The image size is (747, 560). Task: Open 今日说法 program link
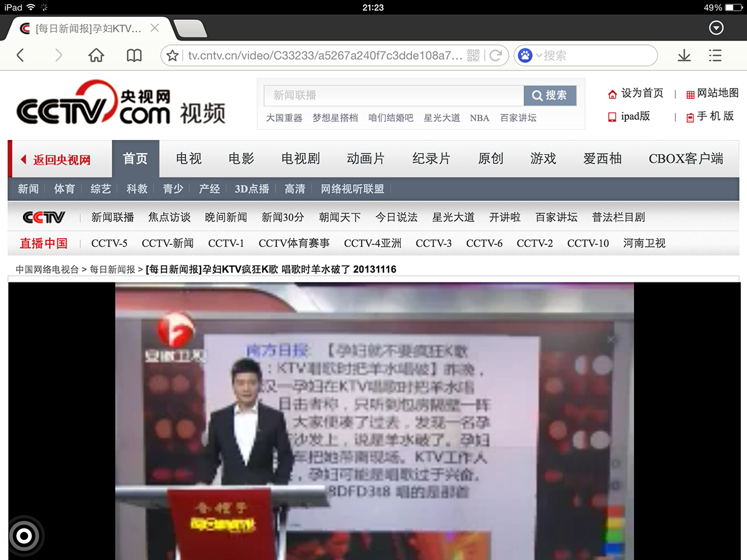click(397, 217)
